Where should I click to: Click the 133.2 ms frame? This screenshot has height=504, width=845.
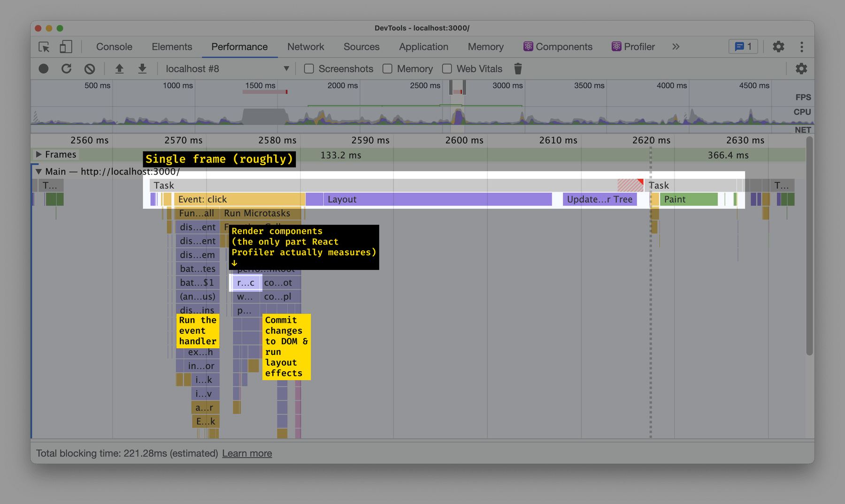[x=341, y=155]
